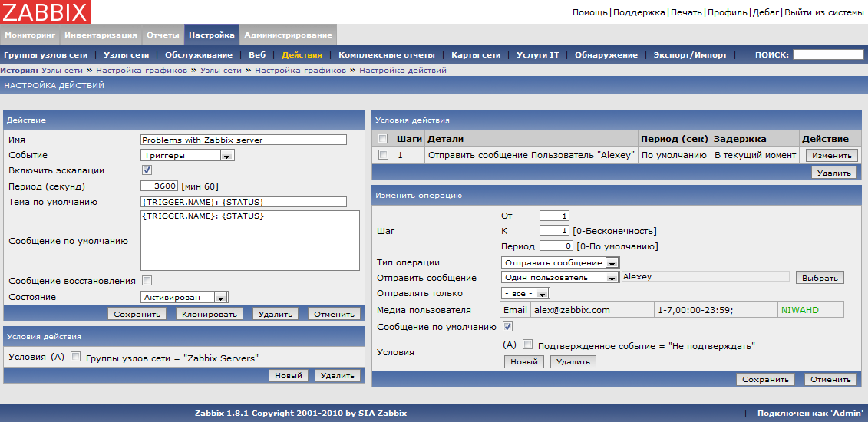Check the 'Подтвержденное событие' condition checkbox
Screen dimensions: 868x422
[x=527, y=345]
